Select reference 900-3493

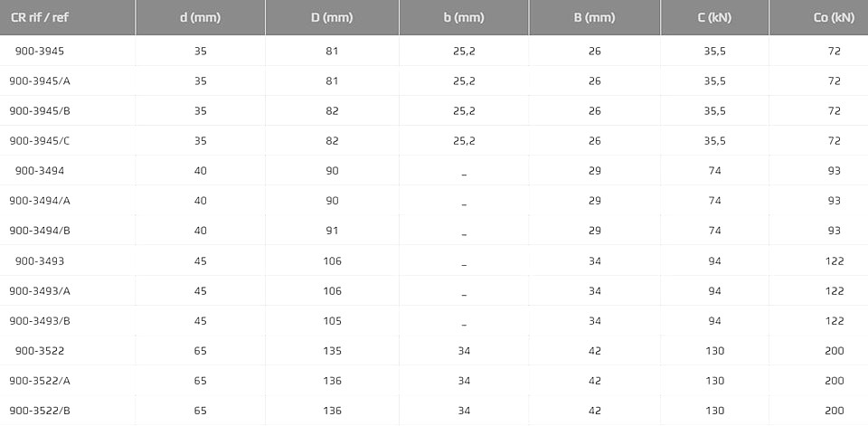40,260
